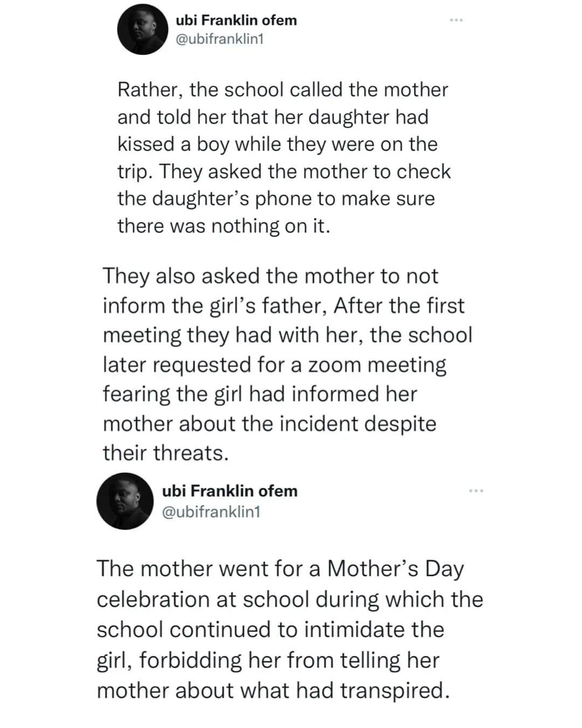
Task: Click the text "there was nothing on it."
Action: (223, 225)
